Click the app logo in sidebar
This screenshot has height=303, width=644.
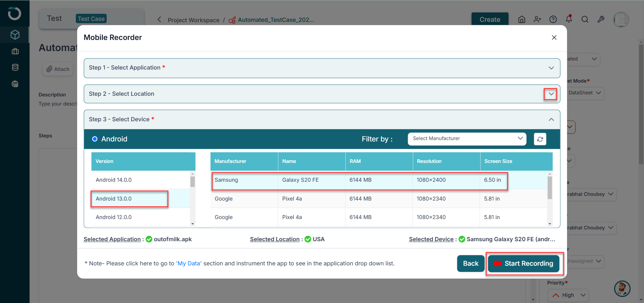(14, 13)
